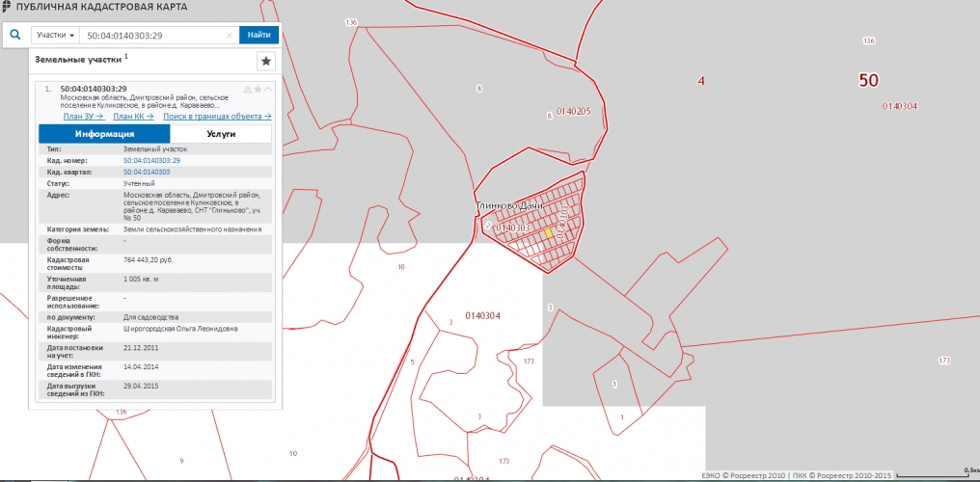Switch to the Услуги tab
980x482 pixels.
(221, 134)
